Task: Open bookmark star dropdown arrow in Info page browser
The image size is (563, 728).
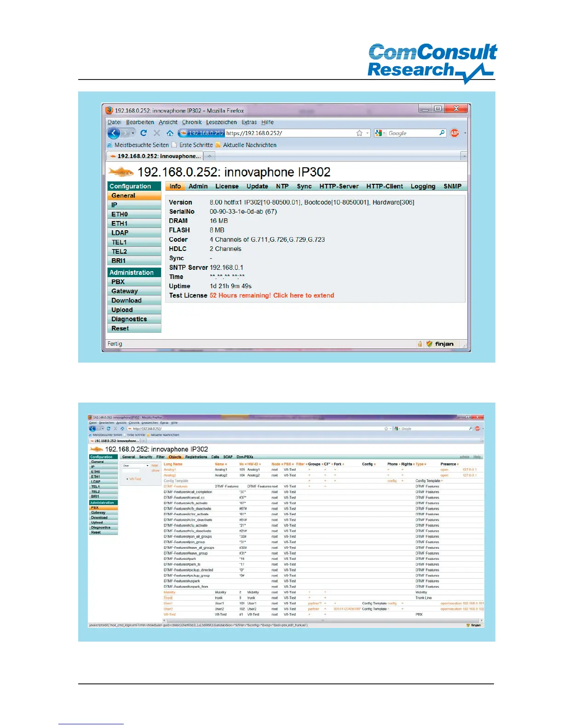Action: (x=367, y=133)
